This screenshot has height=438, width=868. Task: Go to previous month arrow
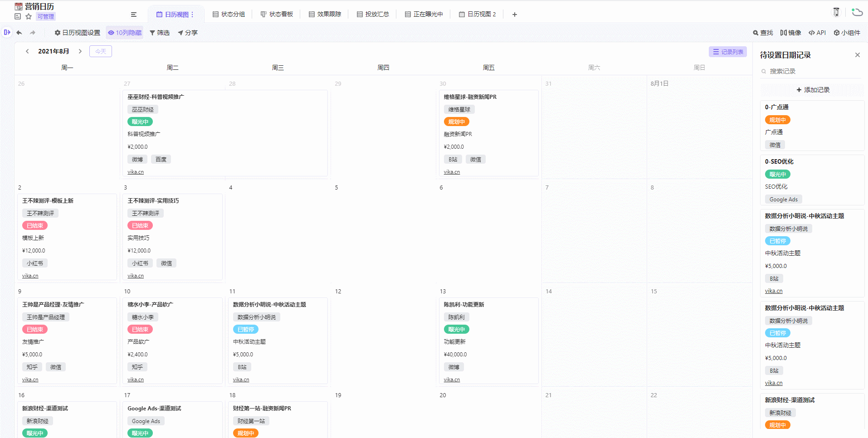pyautogui.click(x=27, y=51)
